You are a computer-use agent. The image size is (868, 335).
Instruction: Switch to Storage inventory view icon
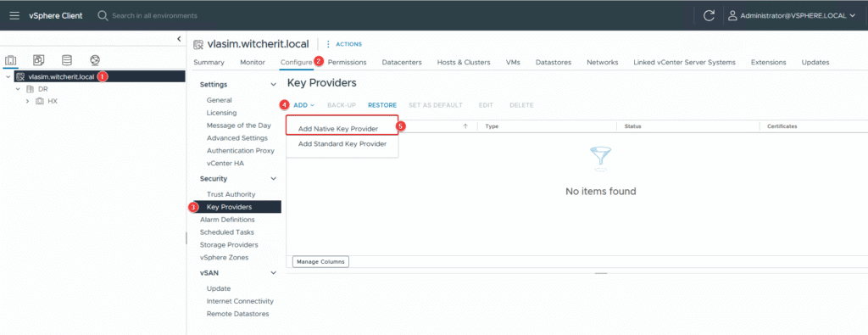[66, 60]
